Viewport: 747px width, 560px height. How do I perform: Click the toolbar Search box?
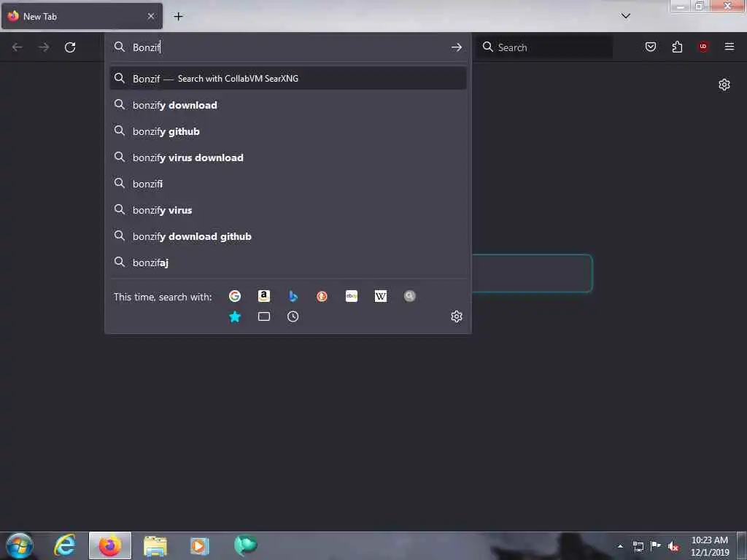[545, 47]
